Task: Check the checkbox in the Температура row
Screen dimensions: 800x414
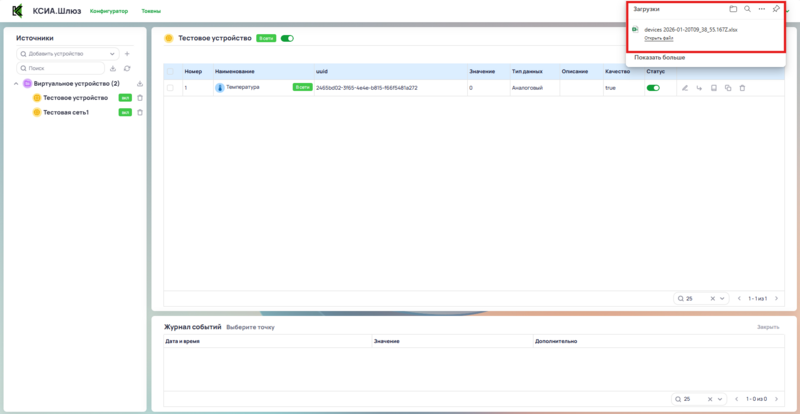Action: click(171, 88)
